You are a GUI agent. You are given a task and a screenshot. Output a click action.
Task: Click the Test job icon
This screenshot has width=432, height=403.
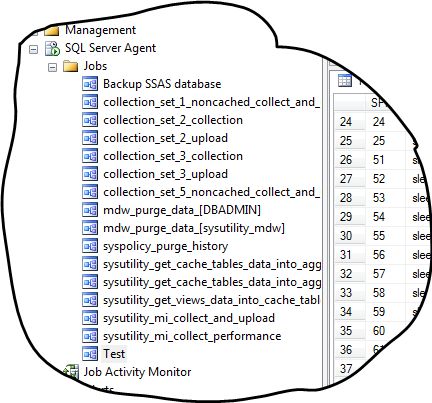pyautogui.click(x=90, y=354)
